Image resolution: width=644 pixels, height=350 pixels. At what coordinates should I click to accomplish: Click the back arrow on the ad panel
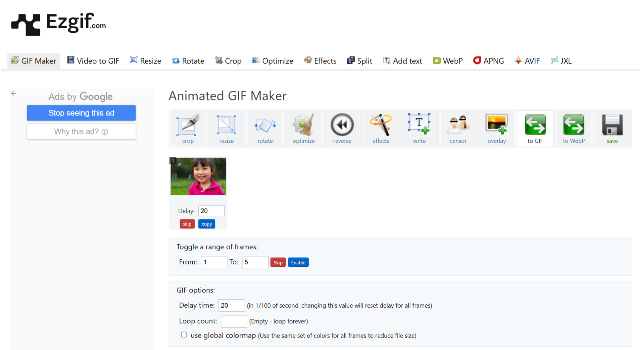click(x=14, y=93)
